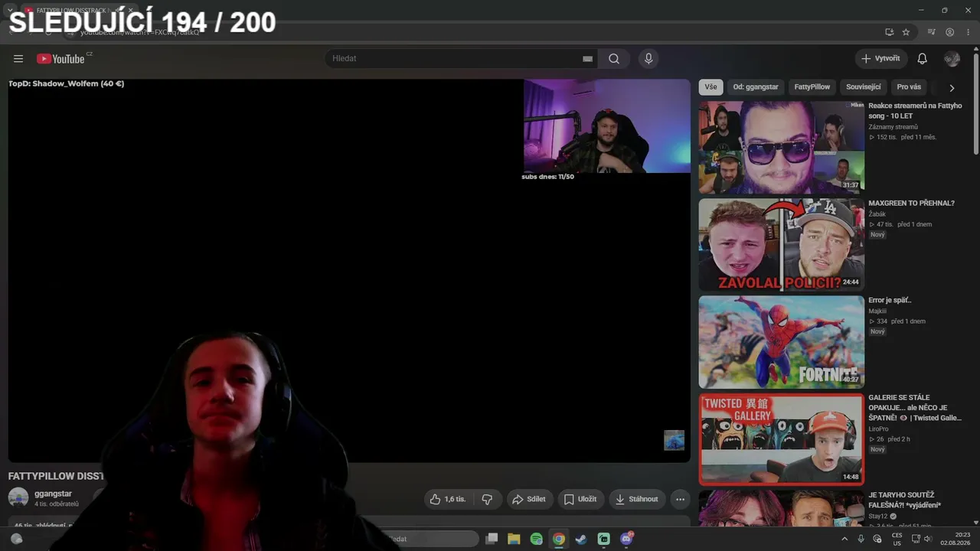980x551 pixels.
Task: Open the Twisted Gallery video thumbnail
Action: (x=781, y=439)
